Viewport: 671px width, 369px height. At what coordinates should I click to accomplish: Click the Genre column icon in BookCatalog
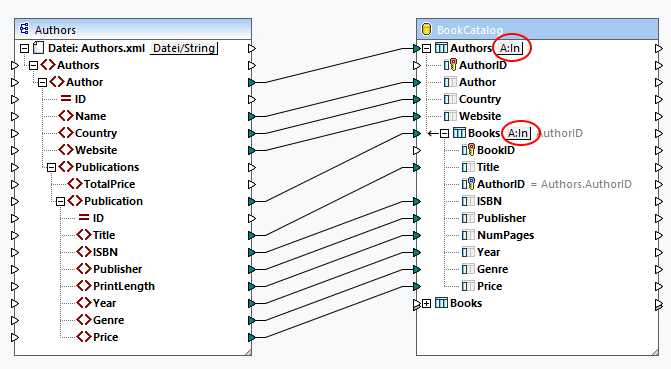468,269
